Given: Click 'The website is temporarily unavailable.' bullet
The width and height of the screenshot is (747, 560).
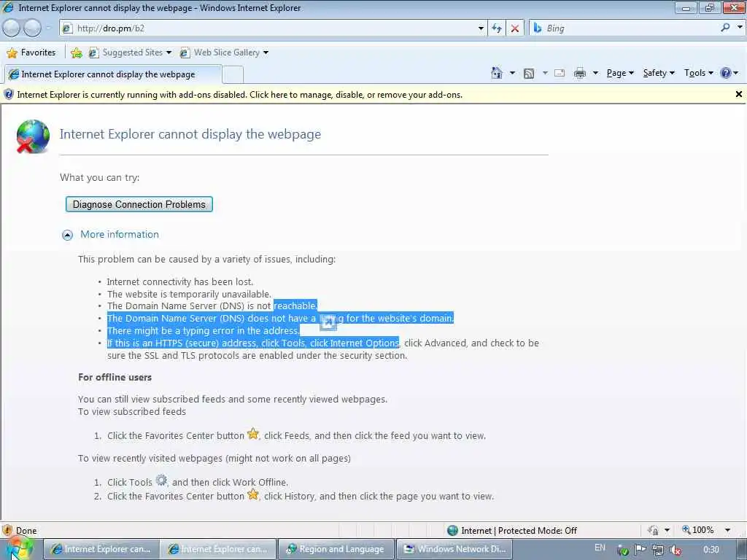Looking at the screenshot, I should click(x=189, y=295).
